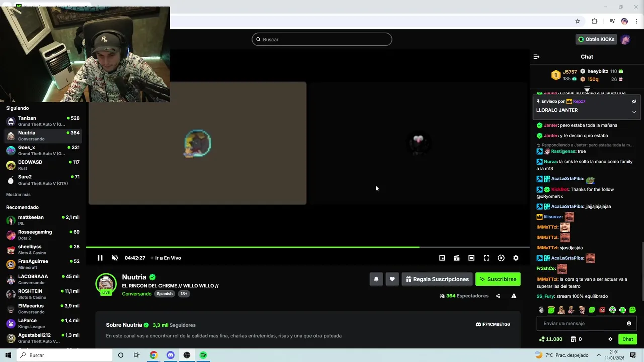Open the Chrome profile avatar
644x362 pixels.
pyautogui.click(x=624, y=21)
